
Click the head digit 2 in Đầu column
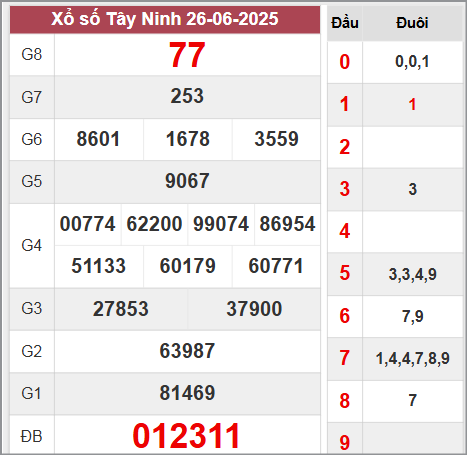(345, 147)
